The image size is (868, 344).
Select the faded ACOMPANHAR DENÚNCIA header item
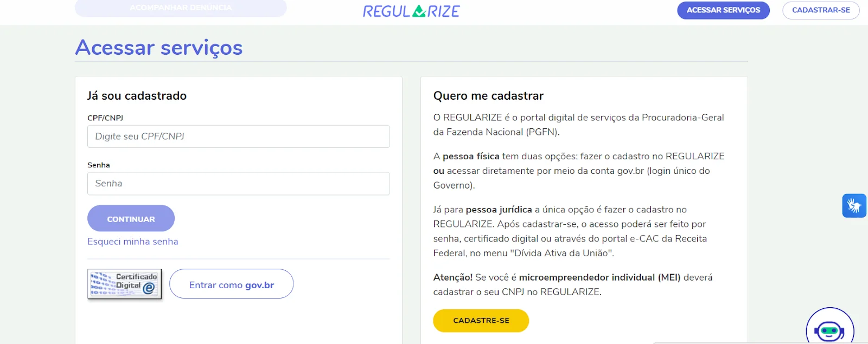coord(181,8)
